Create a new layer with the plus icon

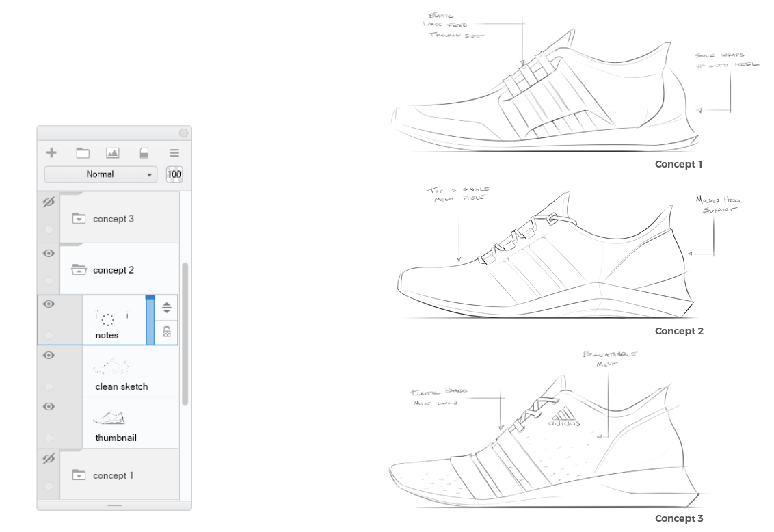51,152
